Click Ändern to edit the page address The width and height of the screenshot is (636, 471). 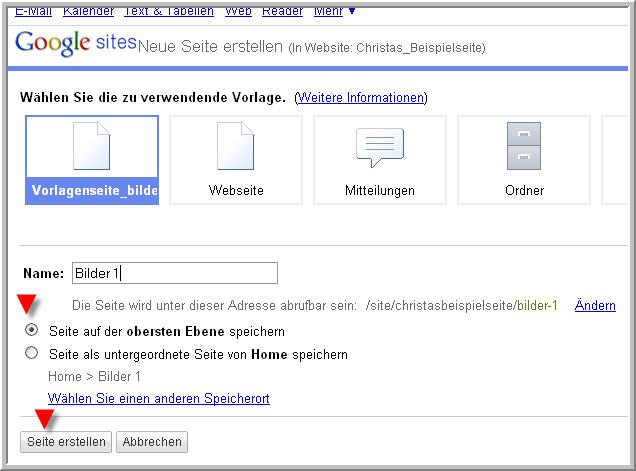[x=595, y=305]
